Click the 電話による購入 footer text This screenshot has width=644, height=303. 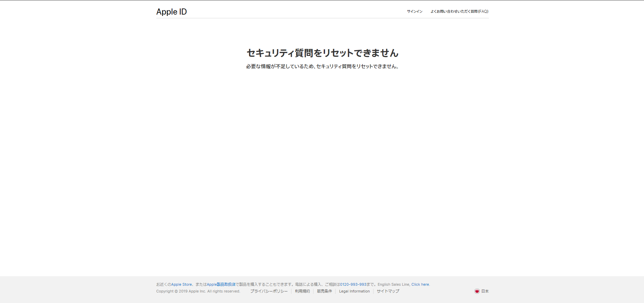click(x=308, y=284)
